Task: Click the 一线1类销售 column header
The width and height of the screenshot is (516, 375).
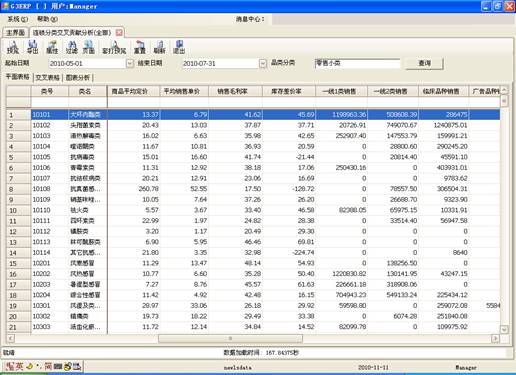Action: 342,91
